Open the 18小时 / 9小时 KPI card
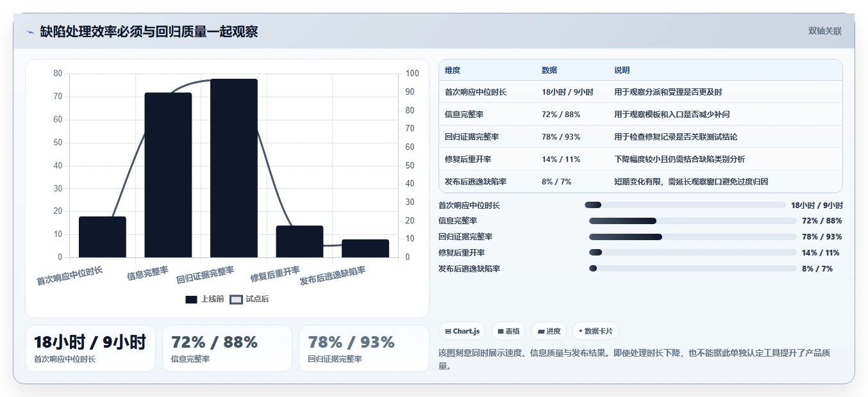 tap(90, 348)
